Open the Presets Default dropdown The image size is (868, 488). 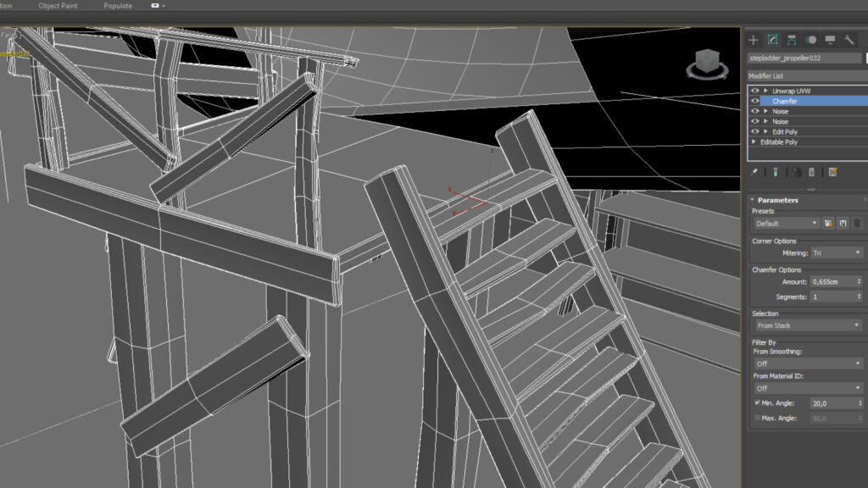(x=786, y=224)
